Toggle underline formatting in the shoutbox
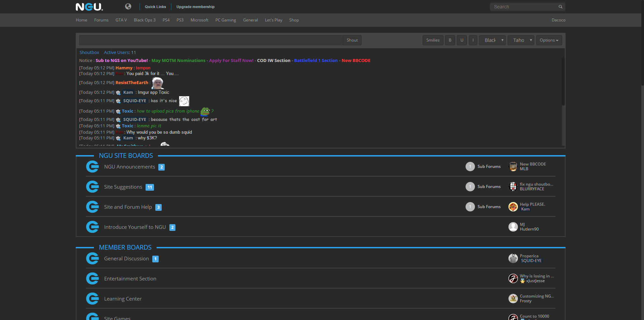The width and height of the screenshot is (644, 320). click(x=462, y=40)
